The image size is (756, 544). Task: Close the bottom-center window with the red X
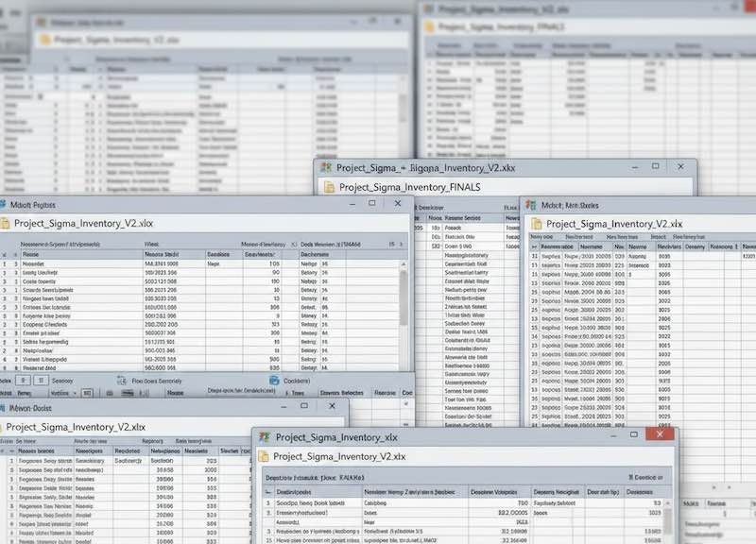(x=660, y=435)
